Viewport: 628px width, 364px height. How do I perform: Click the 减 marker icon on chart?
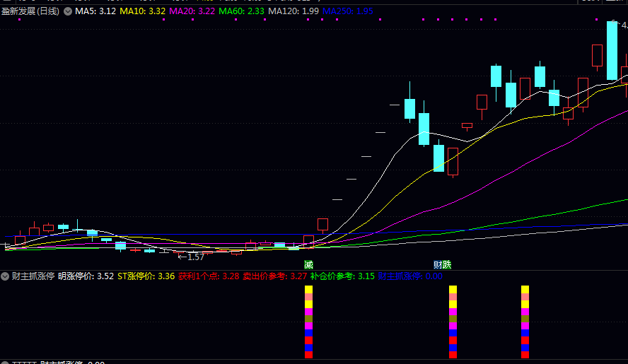tap(308, 264)
